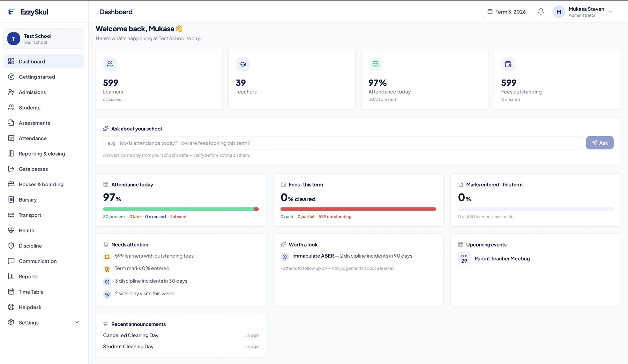Click the Fees outstanding wallet icon

pos(508,64)
